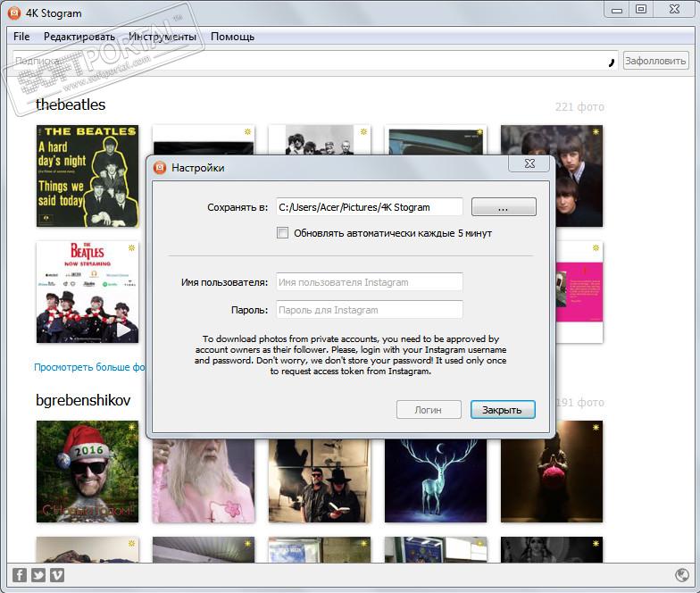Open the Инструменты menu

coord(162,37)
